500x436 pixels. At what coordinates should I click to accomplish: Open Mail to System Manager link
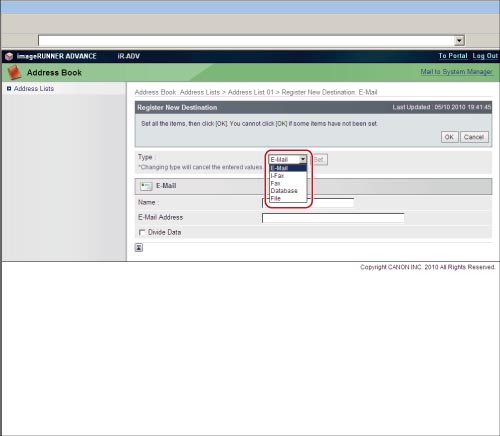456,72
